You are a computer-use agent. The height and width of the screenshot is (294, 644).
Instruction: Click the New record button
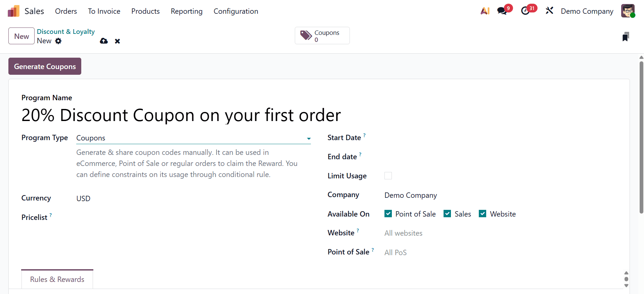tap(21, 36)
